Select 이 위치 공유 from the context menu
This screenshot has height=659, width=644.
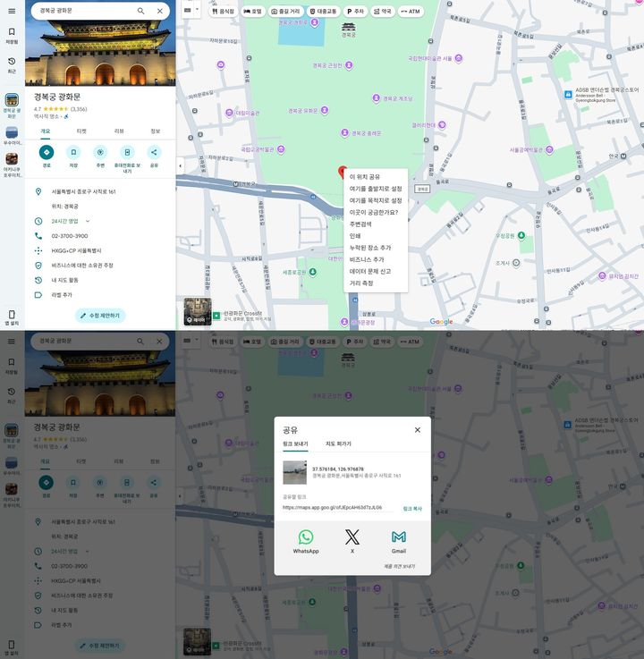coord(364,177)
